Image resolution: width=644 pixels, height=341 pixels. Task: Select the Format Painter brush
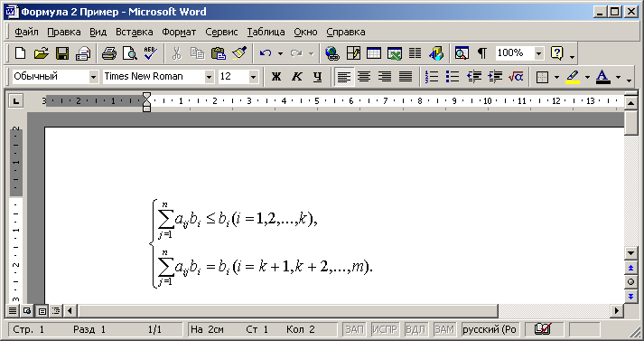click(x=239, y=53)
